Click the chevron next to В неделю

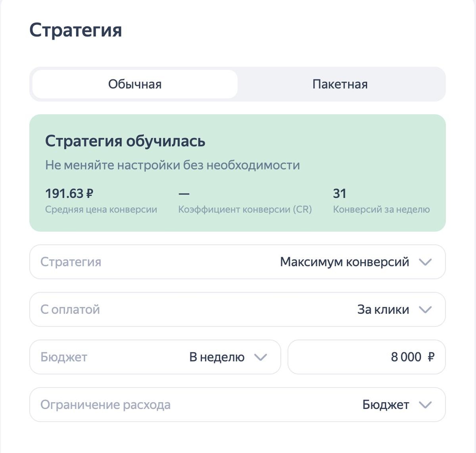[x=260, y=357]
